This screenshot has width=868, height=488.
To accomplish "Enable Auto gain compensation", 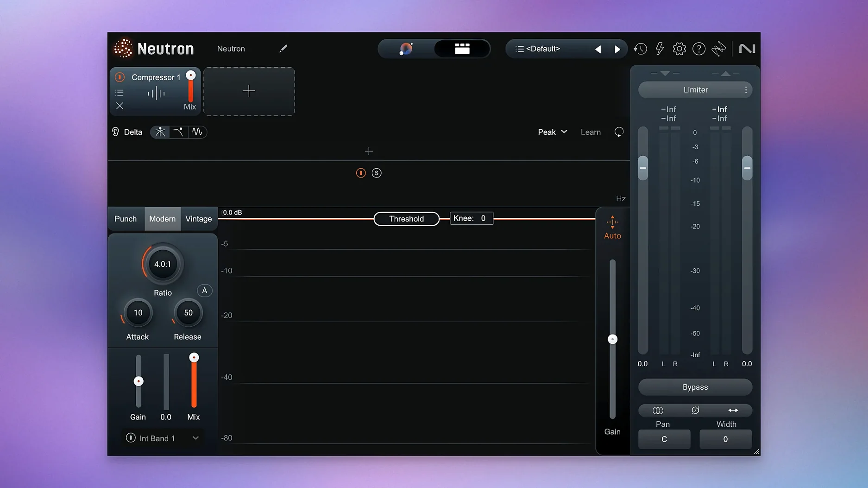I will (x=612, y=228).
